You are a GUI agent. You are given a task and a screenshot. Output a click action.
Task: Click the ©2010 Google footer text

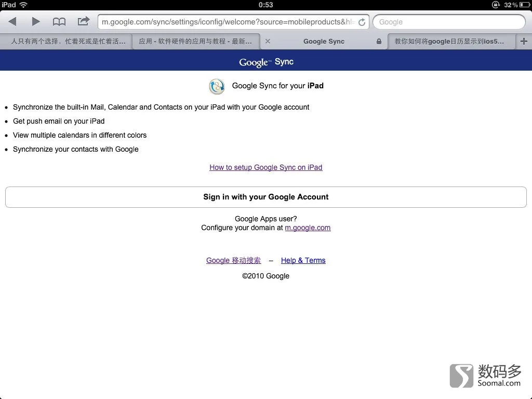[265, 276]
